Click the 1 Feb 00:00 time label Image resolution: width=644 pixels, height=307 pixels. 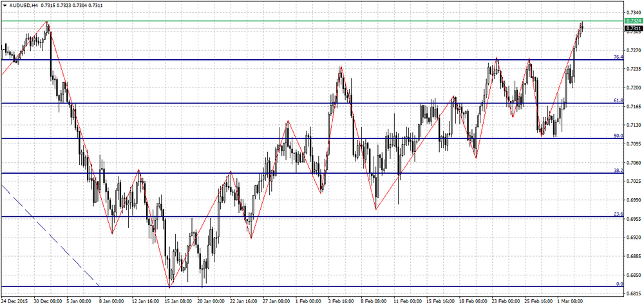pyautogui.click(x=310, y=301)
